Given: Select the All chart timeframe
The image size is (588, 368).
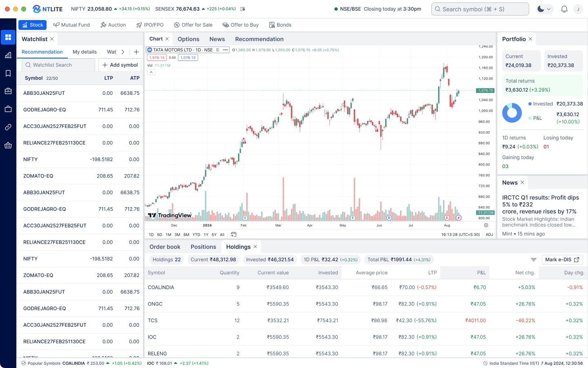Looking at the screenshot, I should tap(222, 235).
